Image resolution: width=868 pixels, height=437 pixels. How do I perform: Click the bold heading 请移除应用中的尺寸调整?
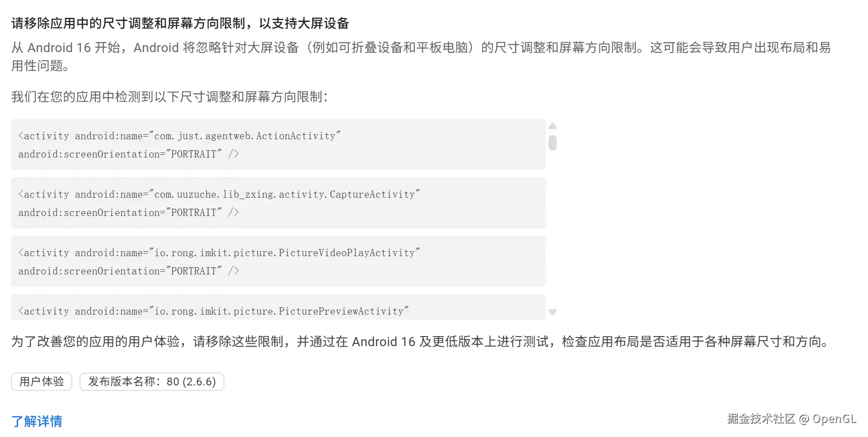point(180,23)
